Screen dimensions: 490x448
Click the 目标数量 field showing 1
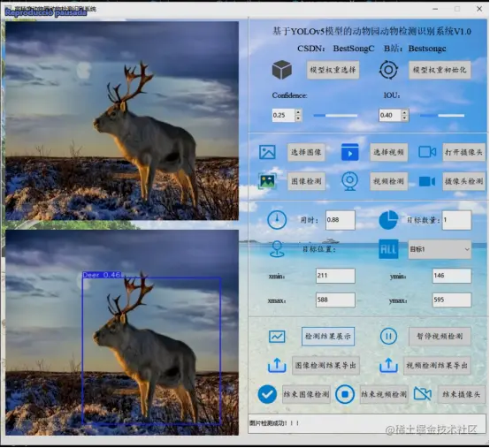[x=456, y=220]
